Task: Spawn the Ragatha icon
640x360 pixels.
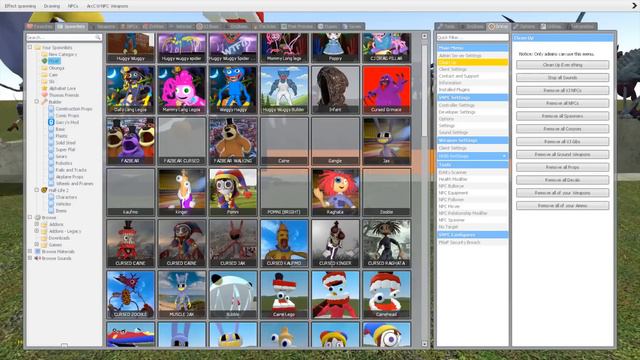Action: point(336,192)
